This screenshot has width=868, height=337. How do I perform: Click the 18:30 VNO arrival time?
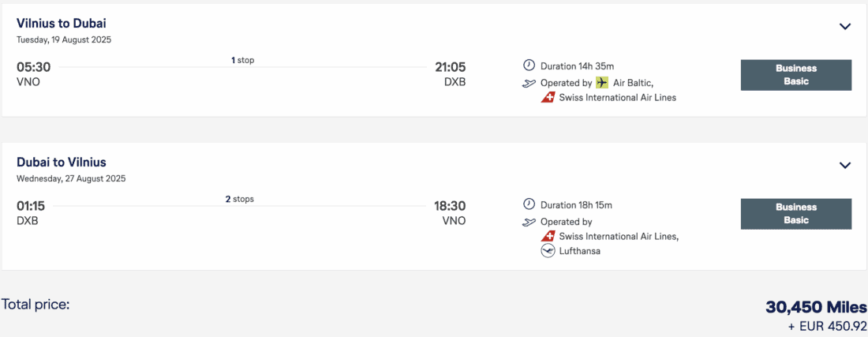click(x=450, y=207)
